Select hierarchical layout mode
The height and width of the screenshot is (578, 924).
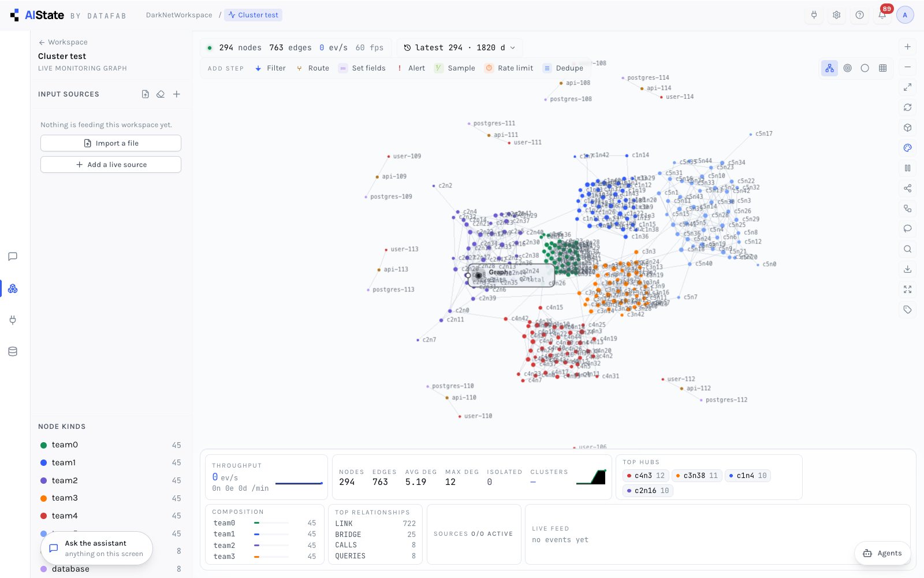[x=829, y=68]
